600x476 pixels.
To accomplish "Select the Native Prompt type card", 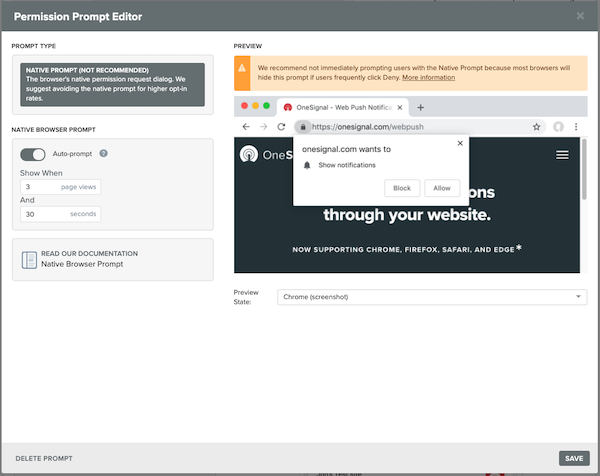I will click(x=112, y=85).
